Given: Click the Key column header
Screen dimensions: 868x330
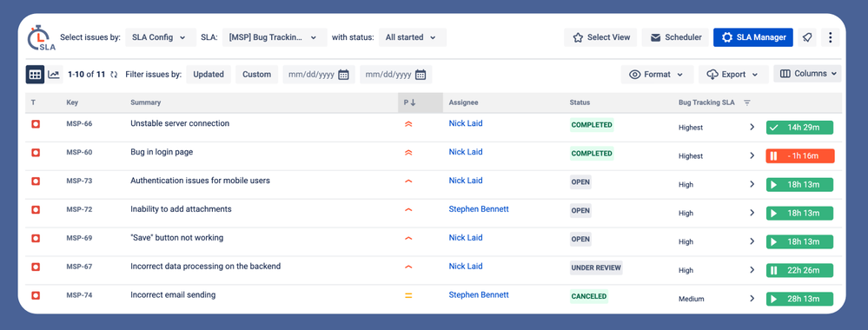Looking at the screenshot, I should coord(72,102).
